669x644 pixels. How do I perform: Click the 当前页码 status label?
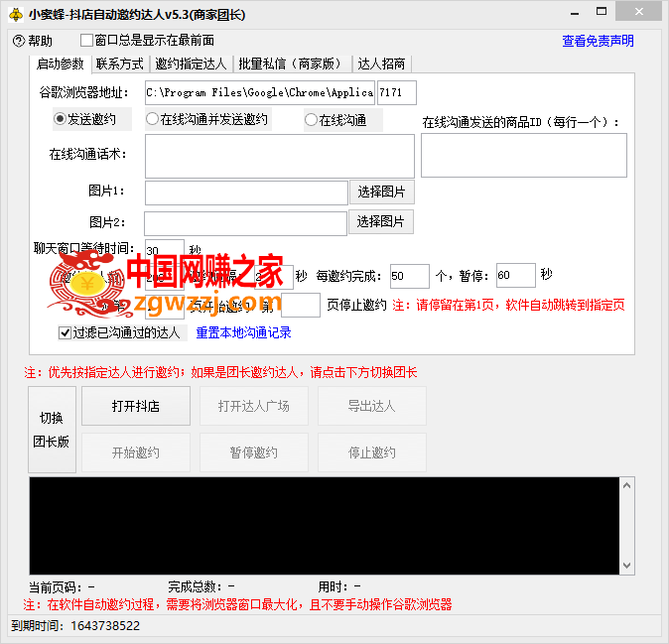click(x=62, y=587)
